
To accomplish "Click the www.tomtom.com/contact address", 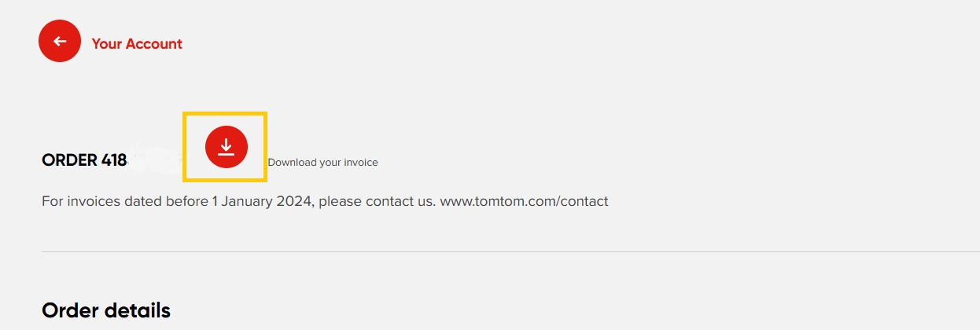I will [524, 201].
